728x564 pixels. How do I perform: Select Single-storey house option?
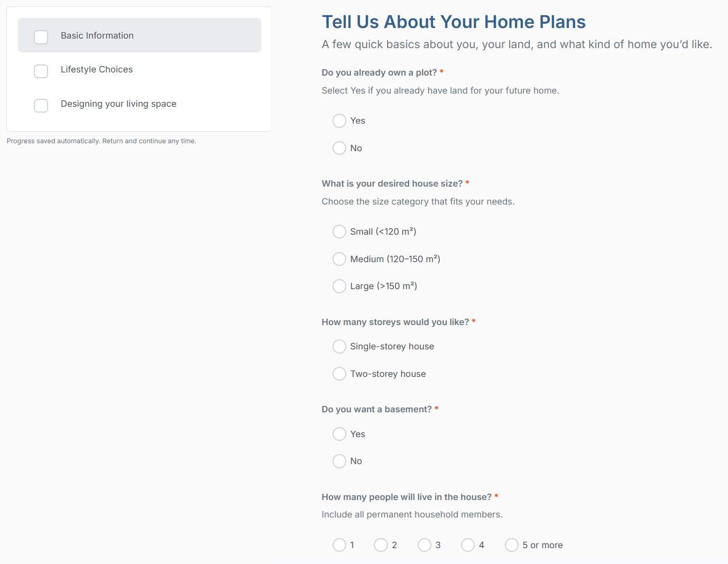click(x=339, y=346)
